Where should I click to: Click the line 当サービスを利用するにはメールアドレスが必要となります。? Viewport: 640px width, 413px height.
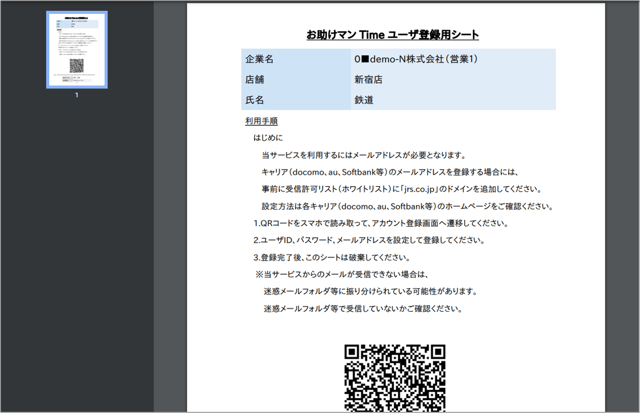pyautogui.click(x=364, y=155)
